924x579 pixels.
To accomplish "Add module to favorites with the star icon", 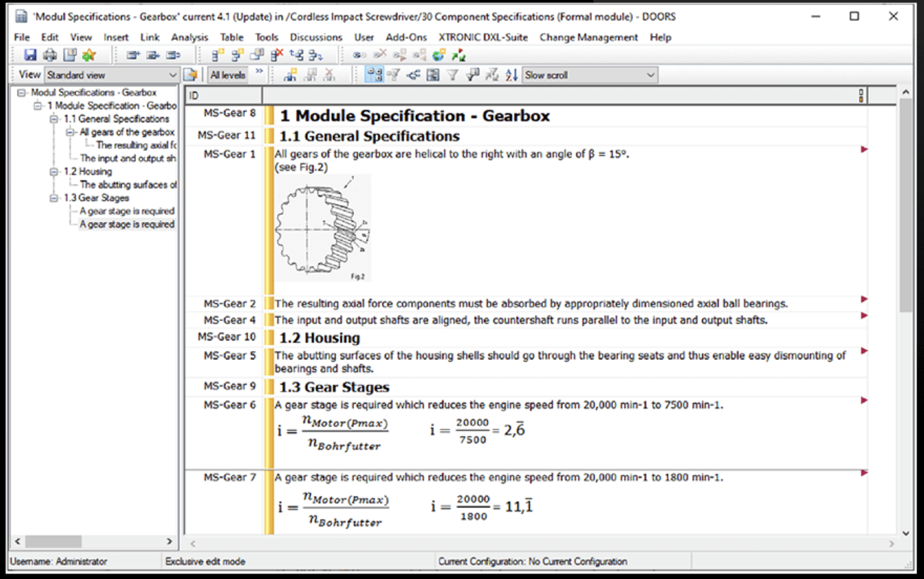I will point(89,55).
